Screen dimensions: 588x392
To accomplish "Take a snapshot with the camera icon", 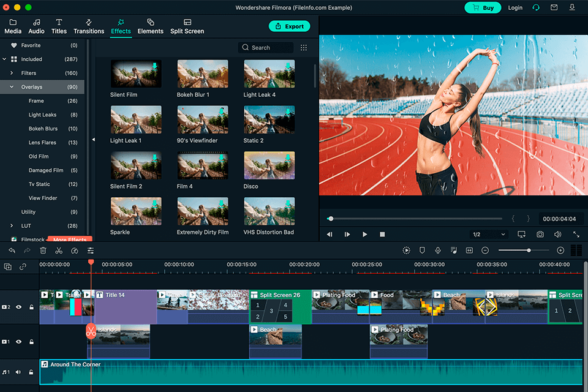I will pyautogui.click(x=540, y=234).
